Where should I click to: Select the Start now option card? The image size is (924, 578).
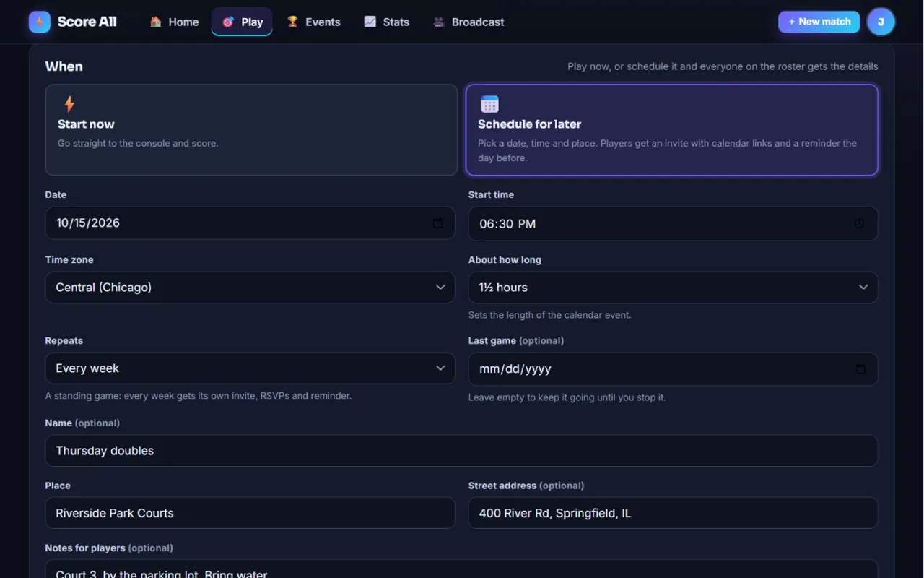pos(251,130)
